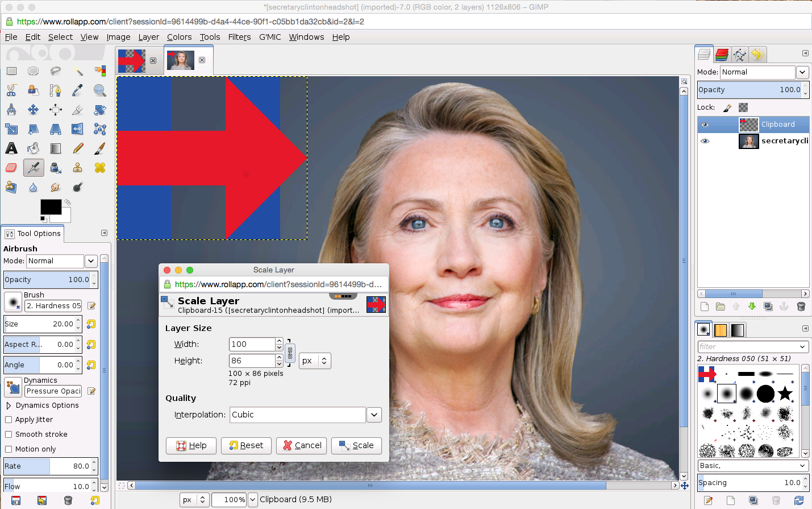This screenshot has width=812, height=509.
Task: Select the Rectangle Select tool
Action: tap(11, 71)
